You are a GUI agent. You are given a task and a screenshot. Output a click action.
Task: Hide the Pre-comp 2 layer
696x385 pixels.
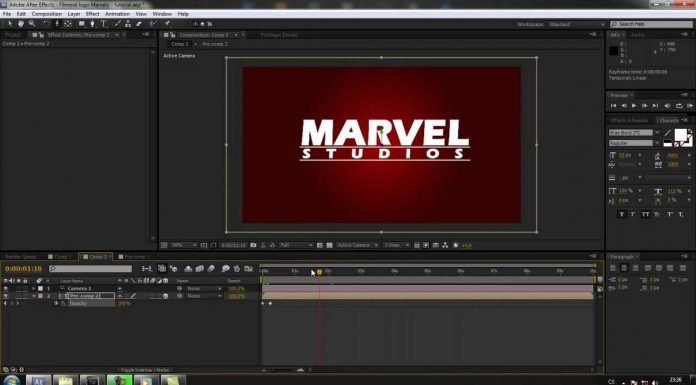6,296
